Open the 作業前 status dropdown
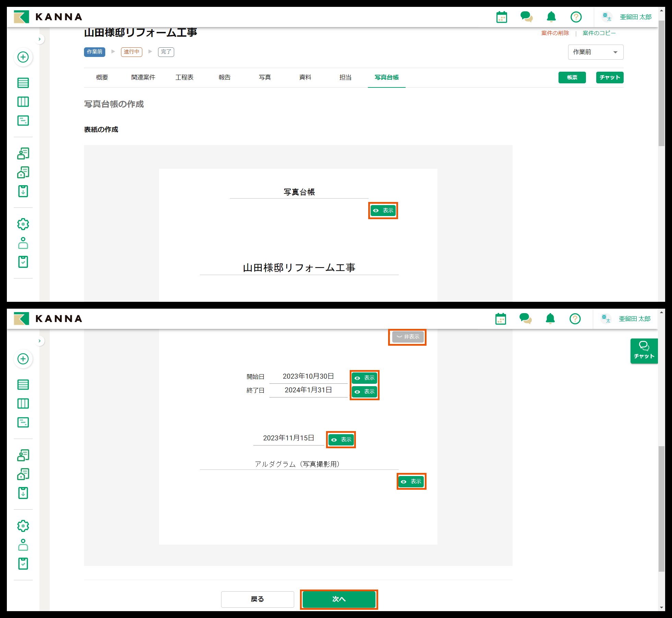The width and height of the screenshot is (672, 618). [596, 52]
